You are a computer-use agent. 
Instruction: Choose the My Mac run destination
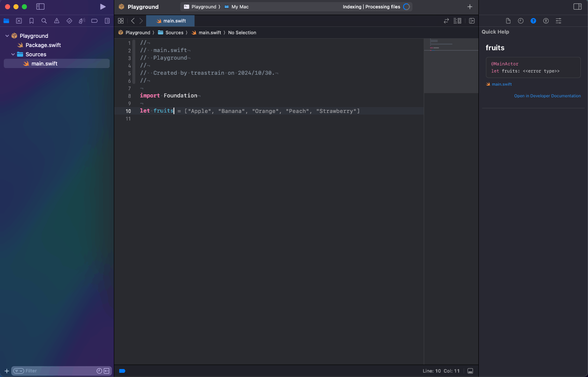(x=236, y=7)
